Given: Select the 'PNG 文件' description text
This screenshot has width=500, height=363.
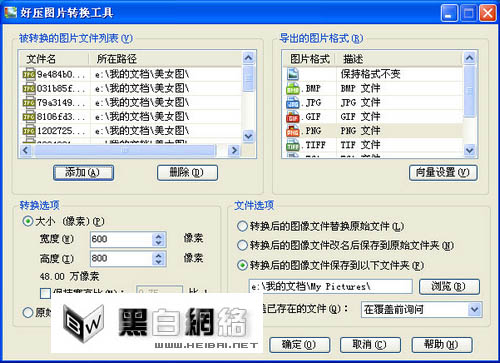Looking at the screenshot, I should tap(360, 131).
